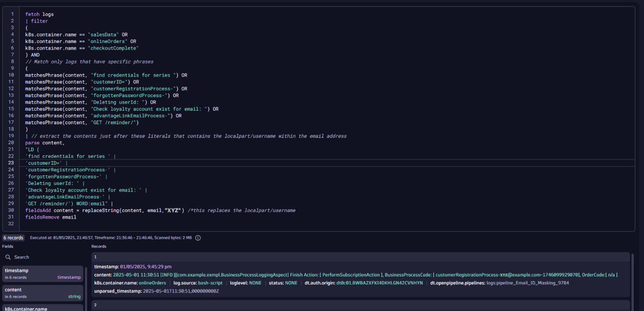Click the onlineOrders container name value
The width and height of the screenshot is (644, 311).
coord(152,283)
